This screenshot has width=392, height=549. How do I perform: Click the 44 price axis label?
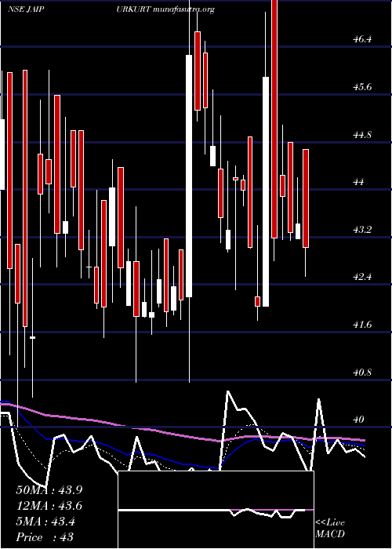(x=359, y=182)
